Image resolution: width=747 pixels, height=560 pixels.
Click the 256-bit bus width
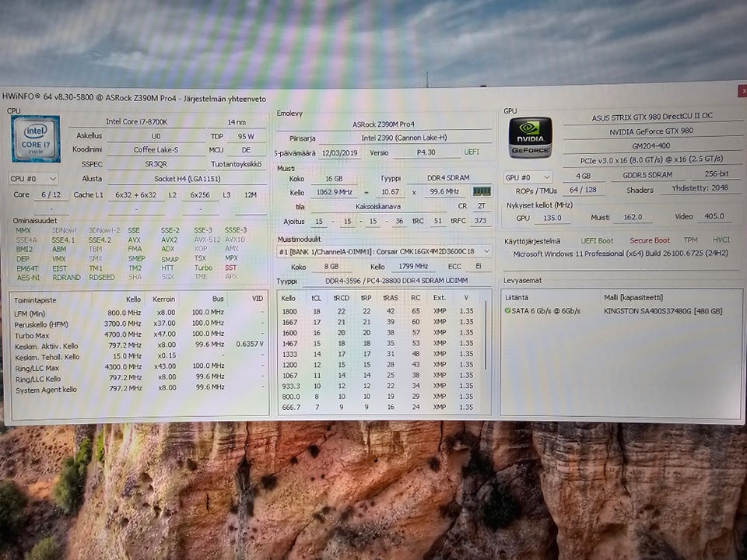pyautogui.click(x=717, y=173)
